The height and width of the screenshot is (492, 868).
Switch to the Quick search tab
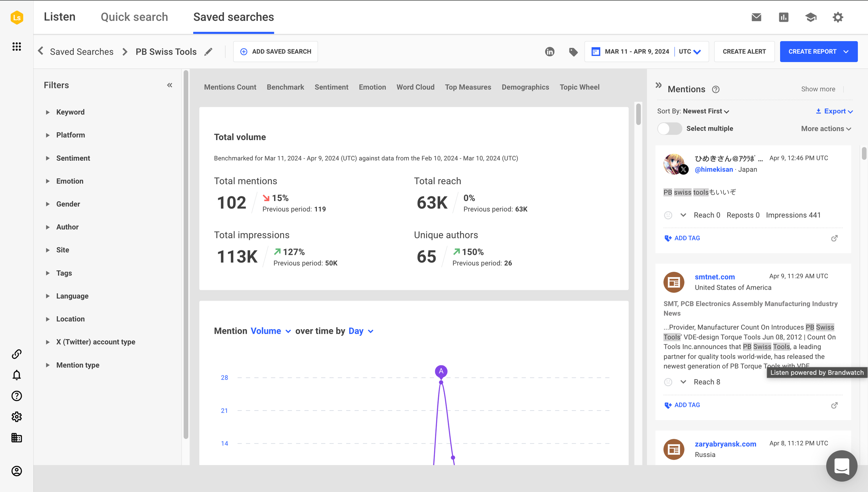[134, 17]
